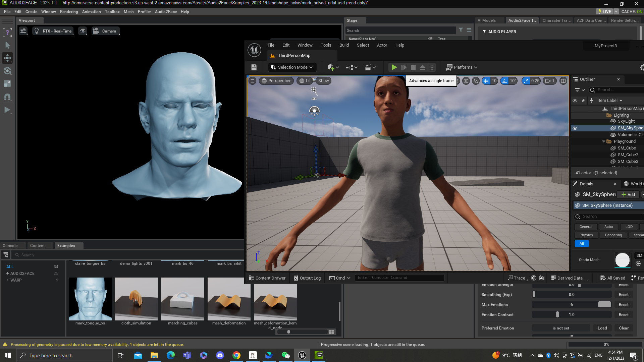Open the Build menu in Unreal
The image size is (644, 362).
[344, 45]
